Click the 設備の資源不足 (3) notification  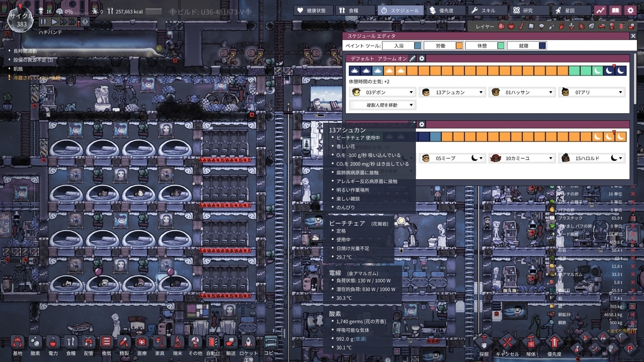point(34,60)
